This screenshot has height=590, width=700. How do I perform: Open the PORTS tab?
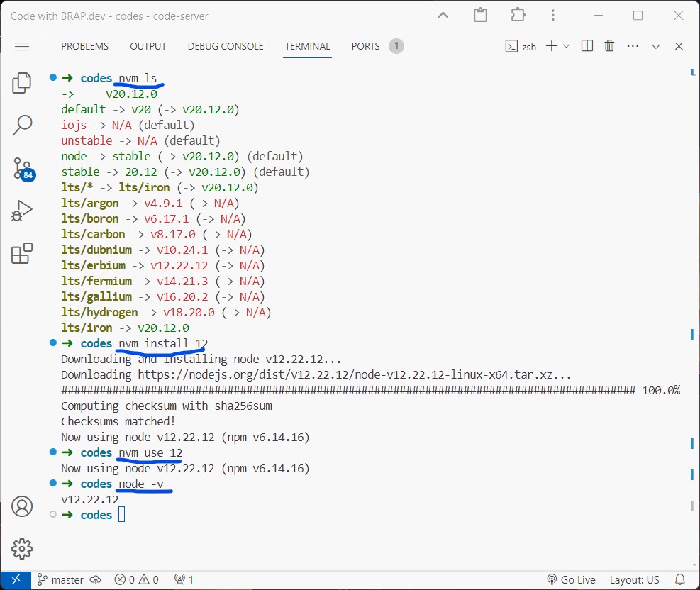(x=365, y=46)
